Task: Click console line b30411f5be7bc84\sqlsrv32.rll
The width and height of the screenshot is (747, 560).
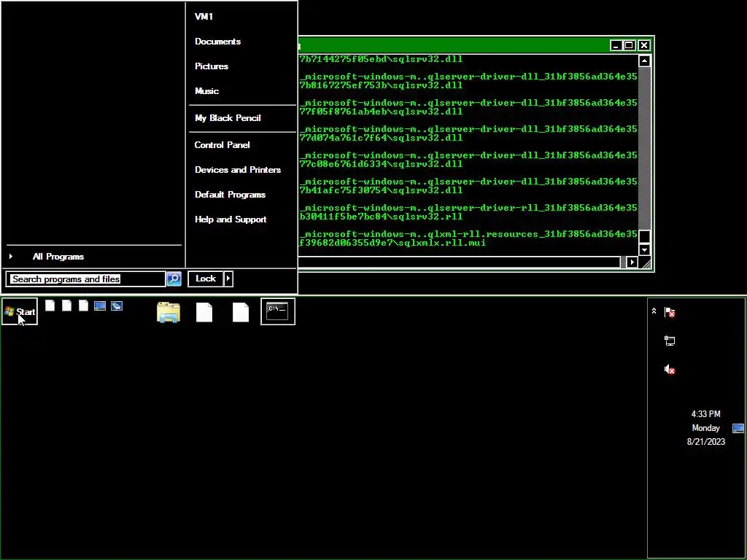Action: [x=381, y=216]
